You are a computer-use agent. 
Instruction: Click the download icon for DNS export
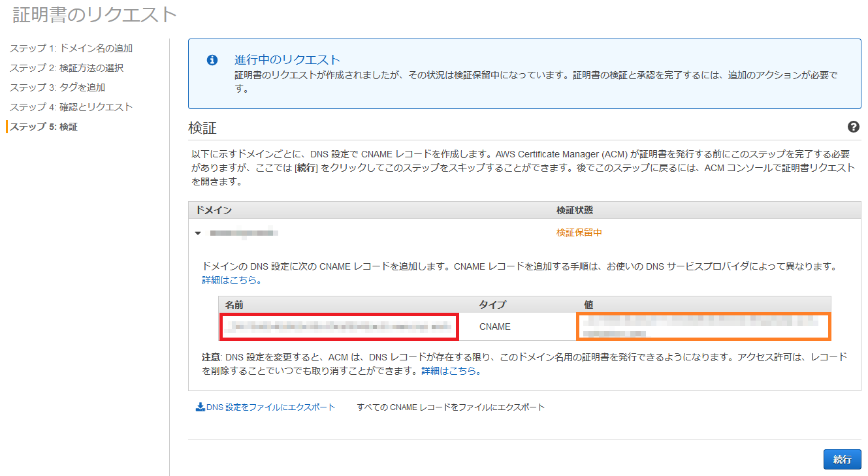pyautogui.click(x=201, y=407)
